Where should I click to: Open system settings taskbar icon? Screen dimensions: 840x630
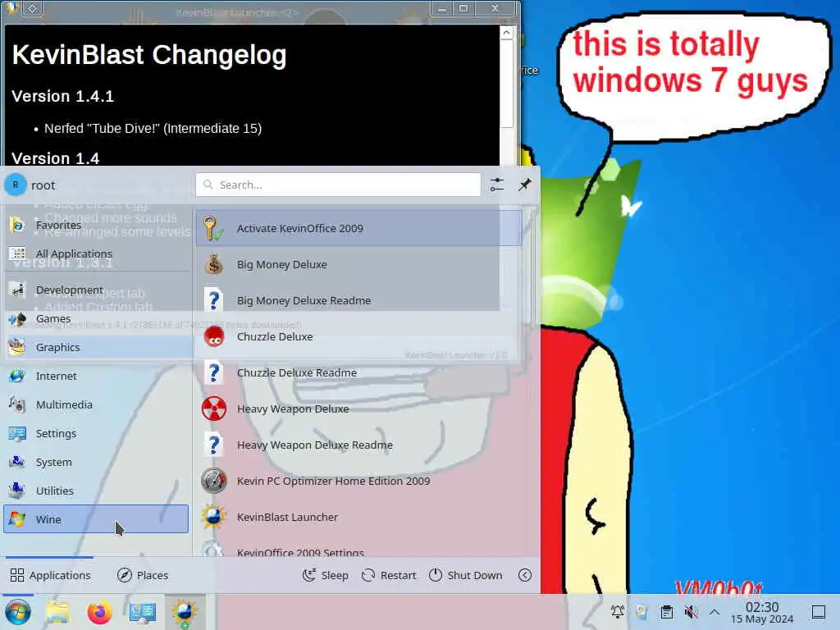click(143, 612)
